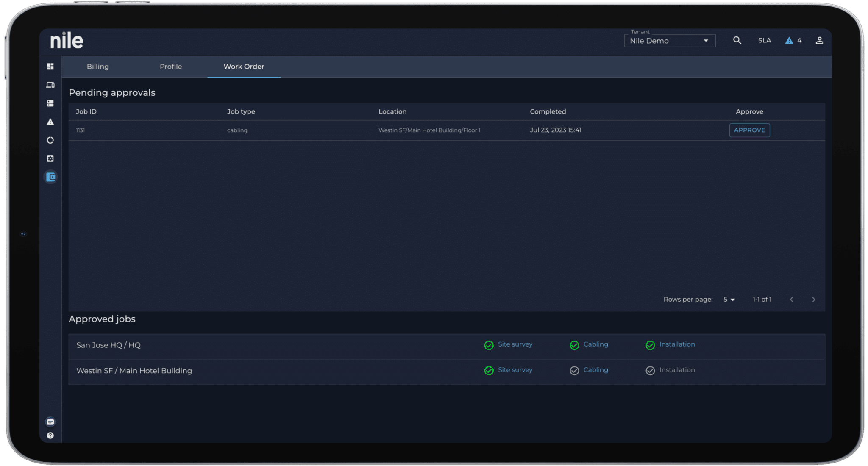Approve job 1131 using the APPROVE button
The height and width of the screenshot is (466, 868).
pyautogui.click(x=749, y=130)
